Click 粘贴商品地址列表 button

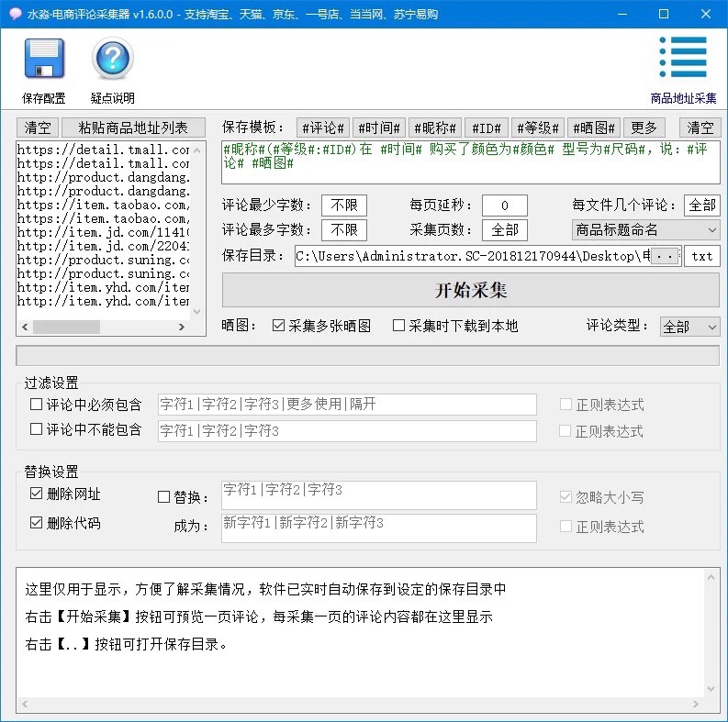click(x=133, y=128)
